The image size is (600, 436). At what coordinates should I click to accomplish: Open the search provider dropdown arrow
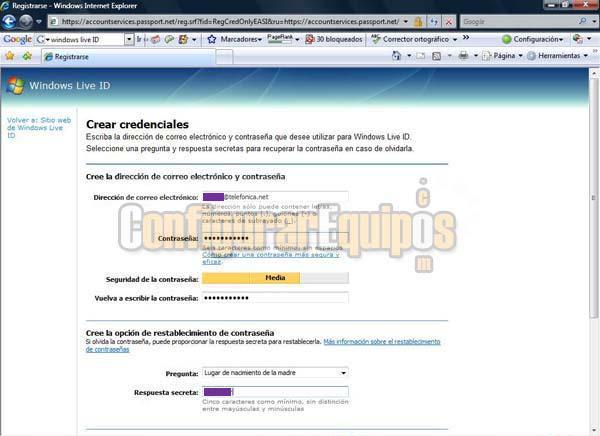click(594, 22)
